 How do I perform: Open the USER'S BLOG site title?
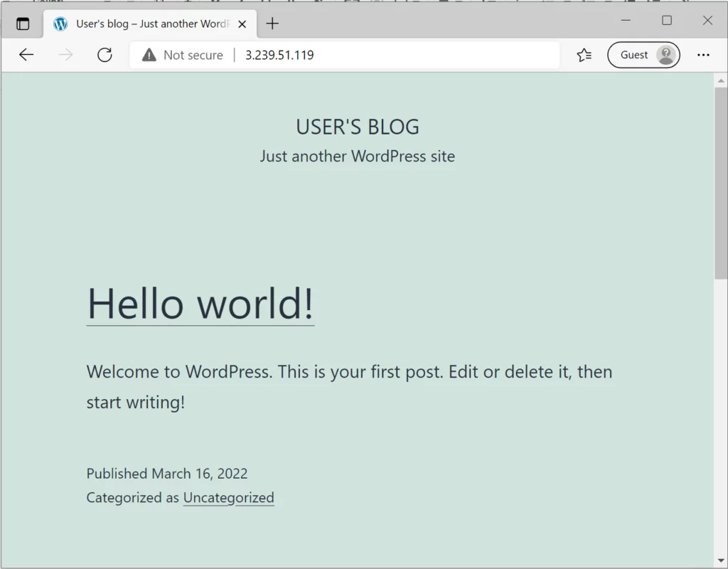click(x=358, y=127)
